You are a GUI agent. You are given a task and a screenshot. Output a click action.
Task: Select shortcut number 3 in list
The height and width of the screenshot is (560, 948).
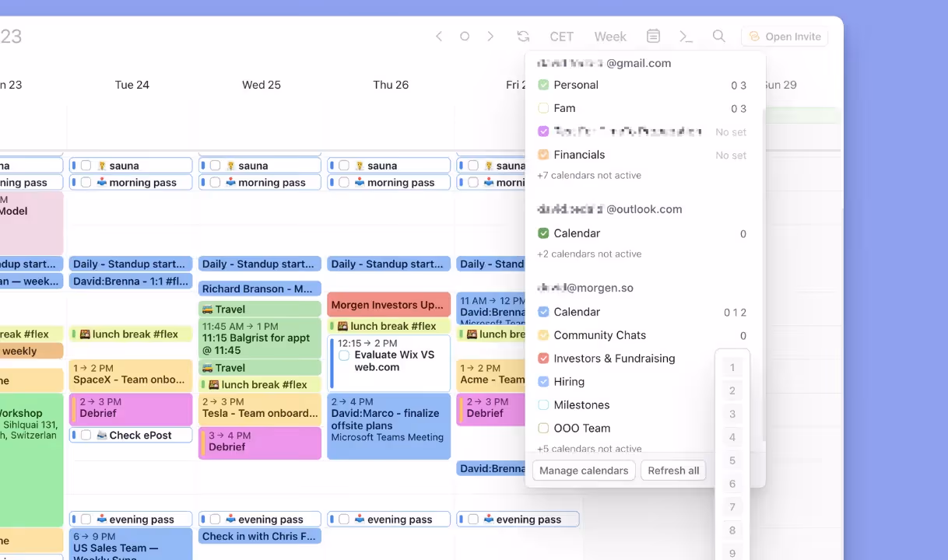(x=732, y=414)
